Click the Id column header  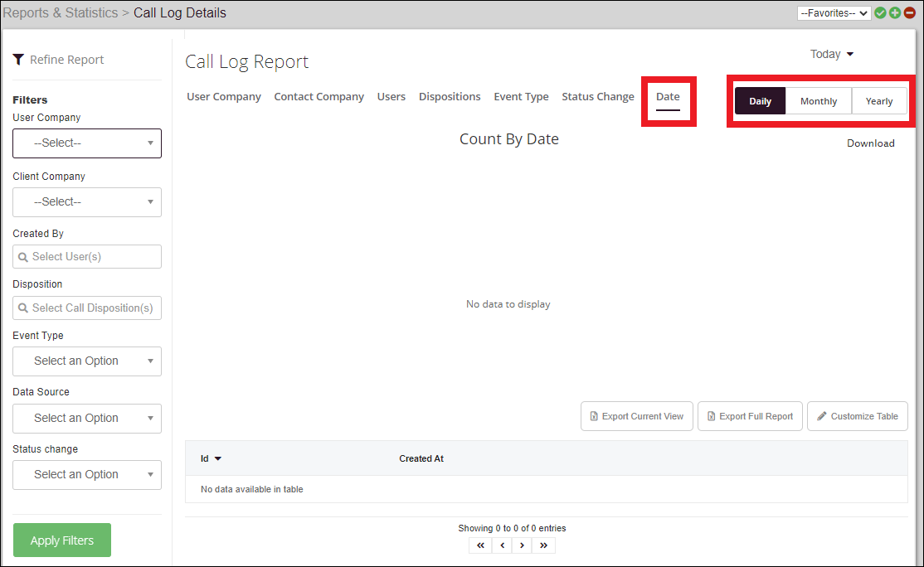(205, 458)
